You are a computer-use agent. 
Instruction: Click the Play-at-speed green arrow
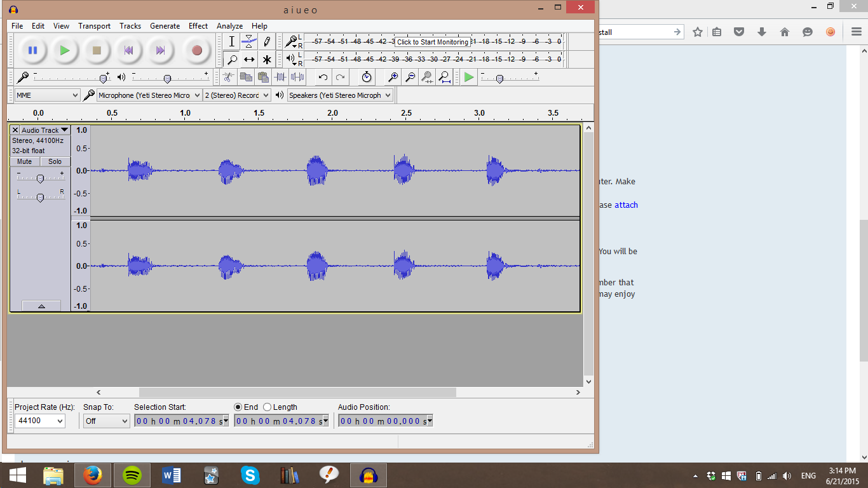(x=469, y=77)
